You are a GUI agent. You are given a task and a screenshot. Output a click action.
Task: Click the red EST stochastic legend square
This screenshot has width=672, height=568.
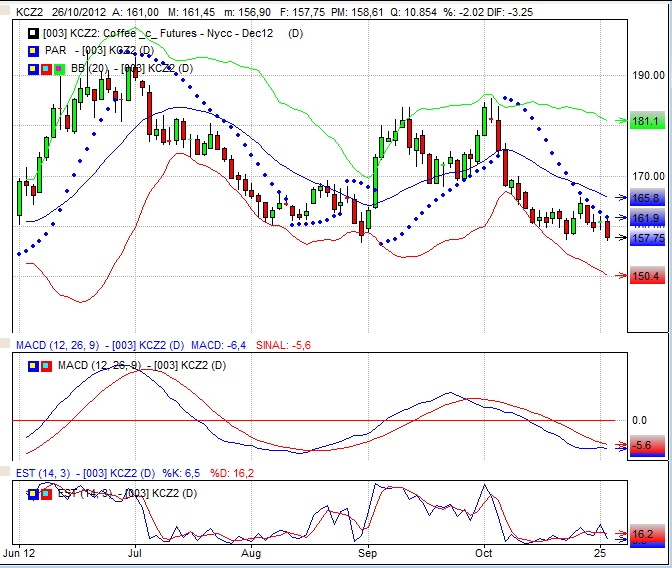(x=46, y=493)
